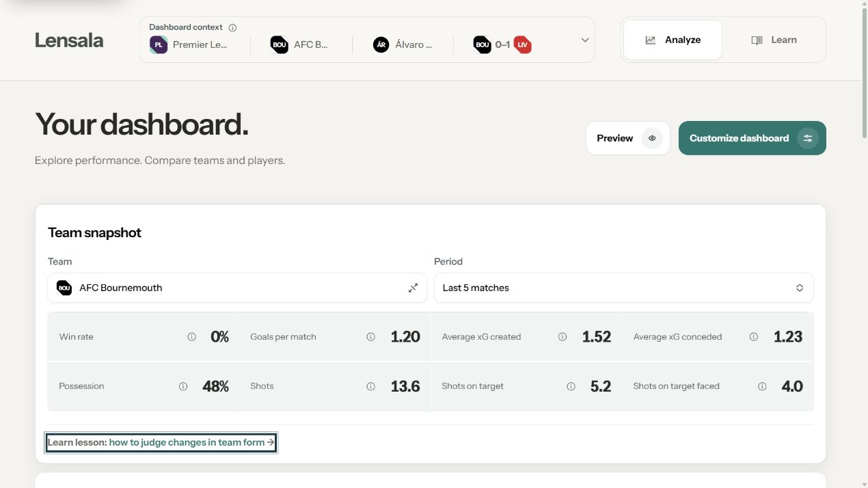Open the Period dropdown showing Last 5 matches
Image resolution: width=868 pixels, height=488 pixels.
[x=623, y=288]
